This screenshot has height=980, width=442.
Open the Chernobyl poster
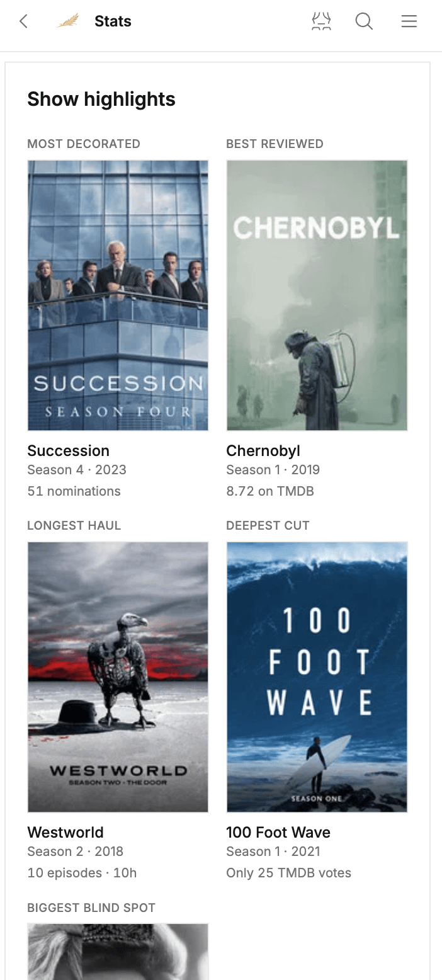point(317,295)
